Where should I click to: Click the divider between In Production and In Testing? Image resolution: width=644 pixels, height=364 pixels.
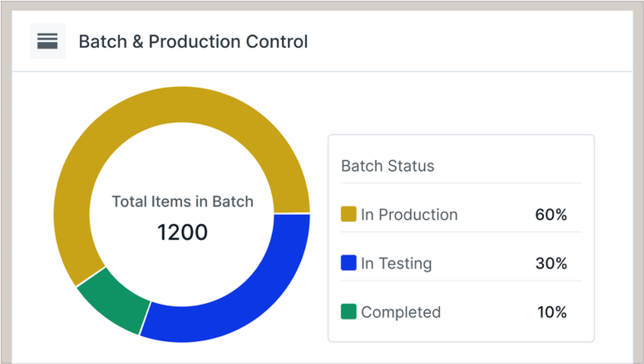pos(461,232)
